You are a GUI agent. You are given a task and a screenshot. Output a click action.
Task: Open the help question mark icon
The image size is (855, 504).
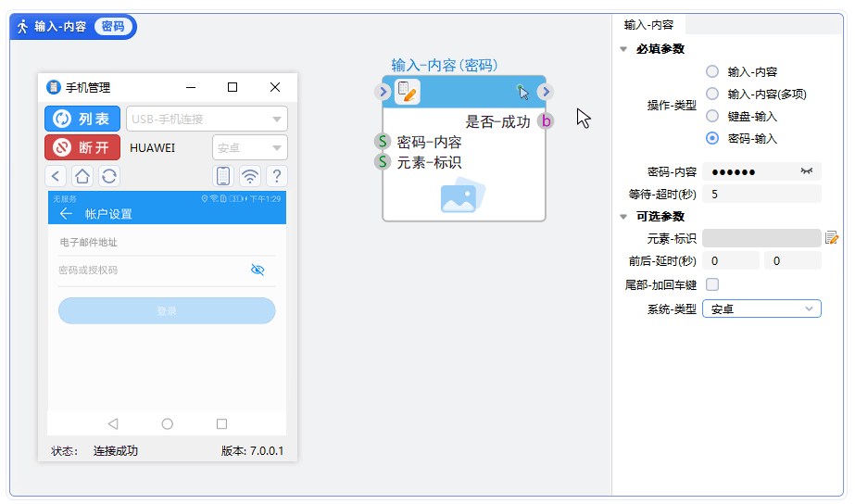(276, 176)
